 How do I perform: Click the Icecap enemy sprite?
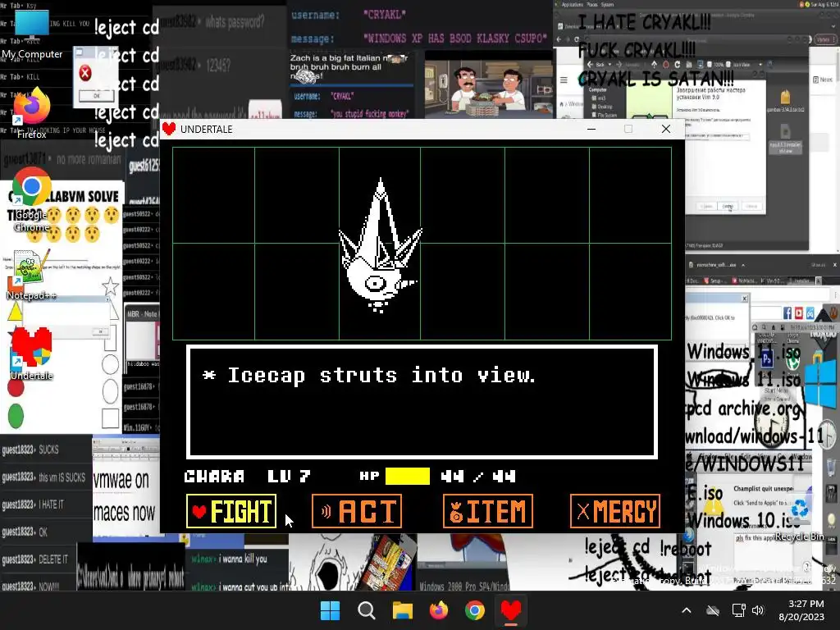click(380, 246)
